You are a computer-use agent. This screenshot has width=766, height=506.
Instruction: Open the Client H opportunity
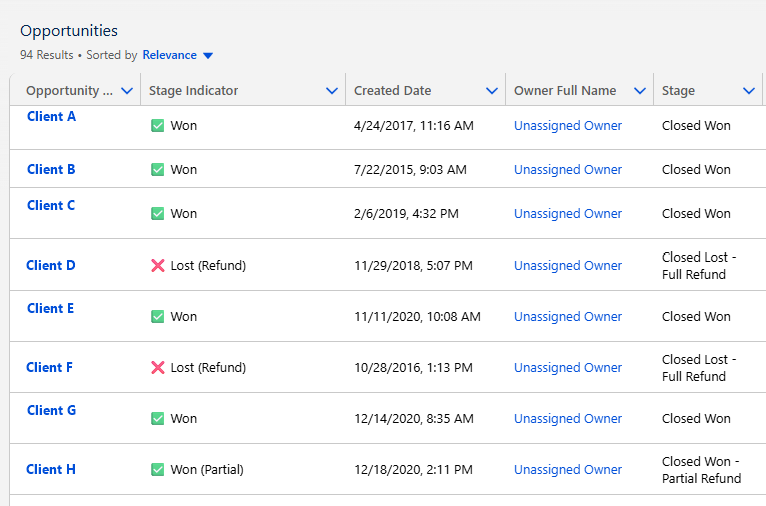tap(51, 470)
